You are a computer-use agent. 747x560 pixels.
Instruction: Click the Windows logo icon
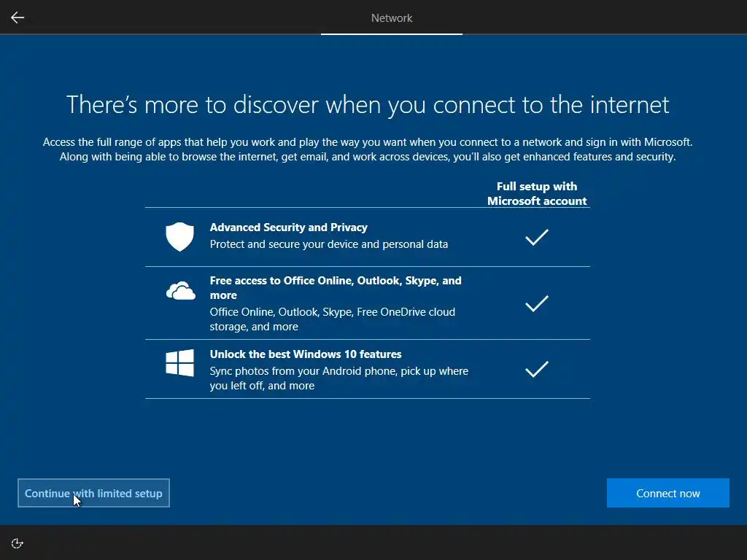(x=179, y=363)
